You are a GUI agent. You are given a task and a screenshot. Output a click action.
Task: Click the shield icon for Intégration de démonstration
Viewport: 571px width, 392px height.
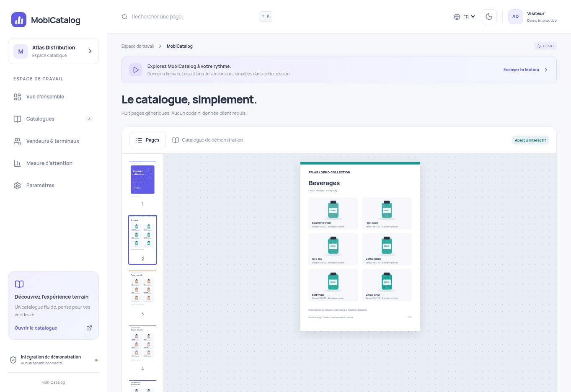click(x=13, y=360)
